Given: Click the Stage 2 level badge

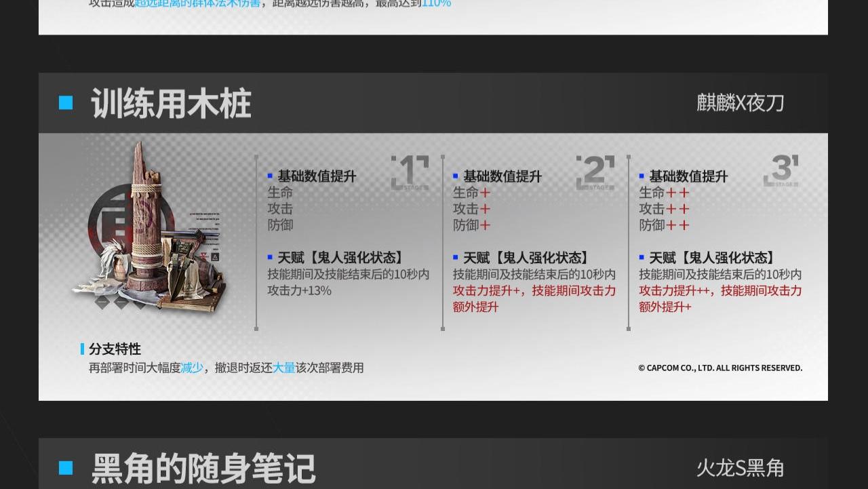Looking at the screenshot, I should coord(595,172).
